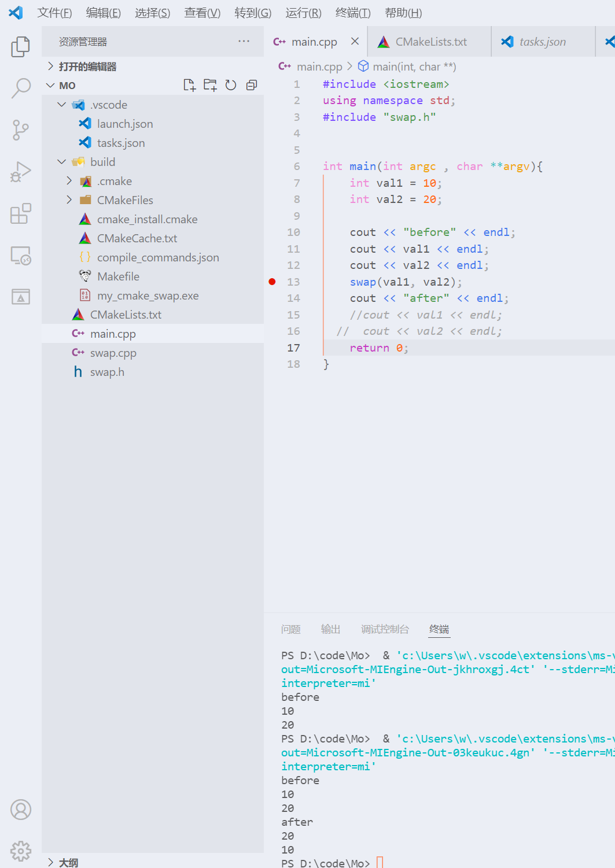Image resolution: width=615 pixels, height=868 pixels.
Task: Click the VS Code logo icon
Action: [x=16, y=13]
